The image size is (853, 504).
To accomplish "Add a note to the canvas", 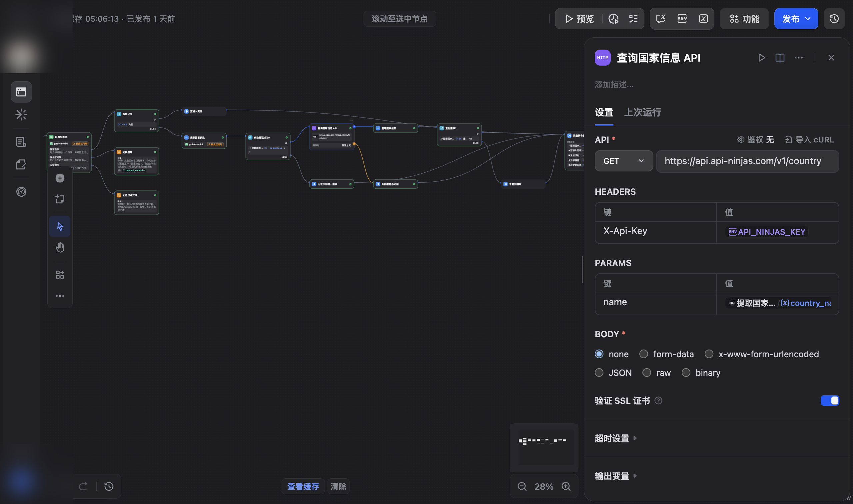I will point(60,199).
